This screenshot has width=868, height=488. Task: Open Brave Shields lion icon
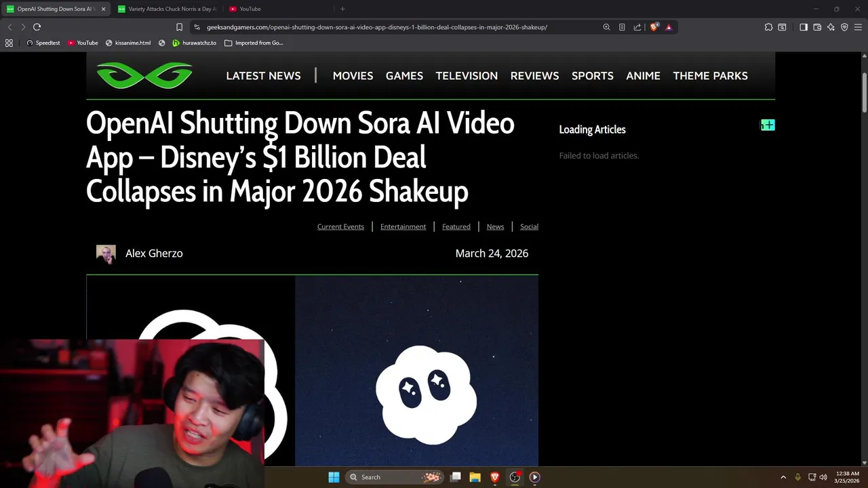point(654,27)
